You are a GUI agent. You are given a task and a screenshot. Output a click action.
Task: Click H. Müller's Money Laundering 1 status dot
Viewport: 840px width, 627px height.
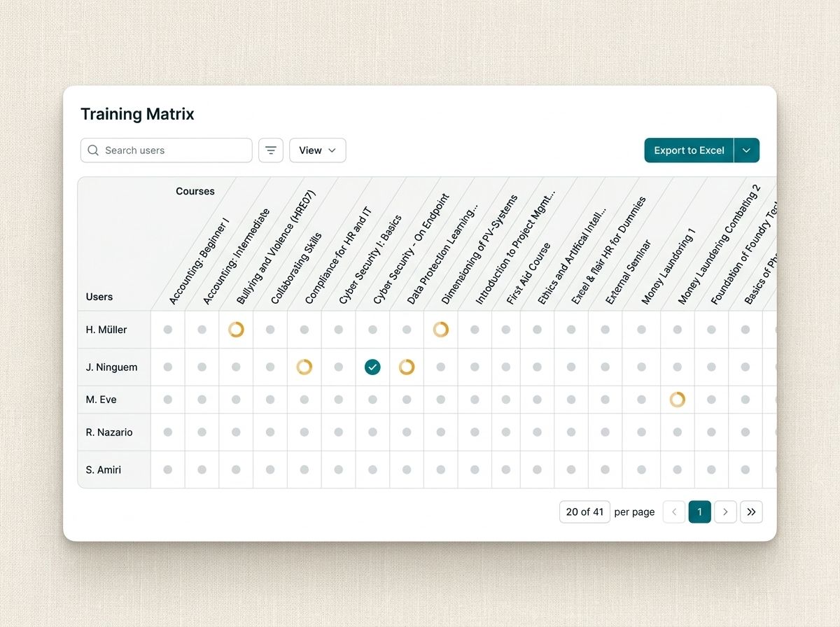point(641,330)
